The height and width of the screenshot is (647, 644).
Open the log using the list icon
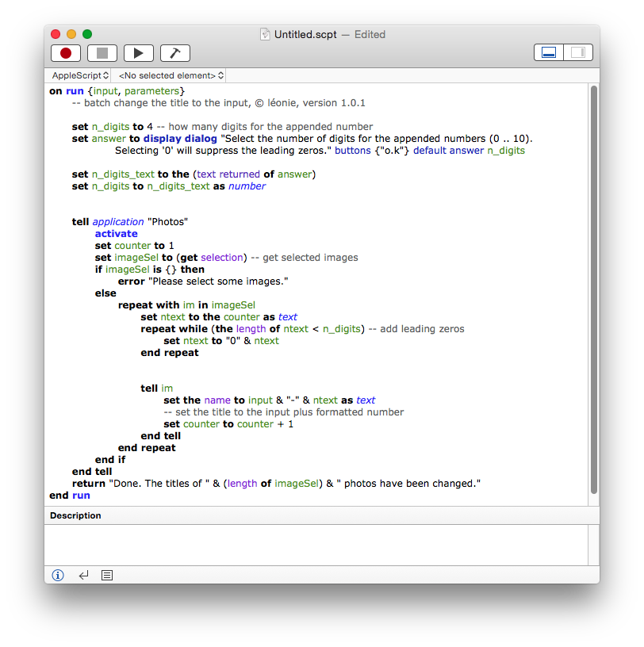108,575
